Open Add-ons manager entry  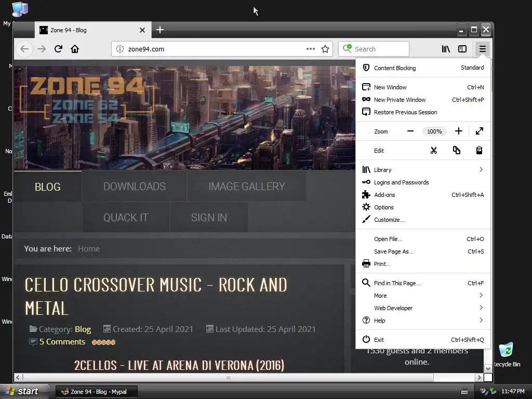point(423,195)
